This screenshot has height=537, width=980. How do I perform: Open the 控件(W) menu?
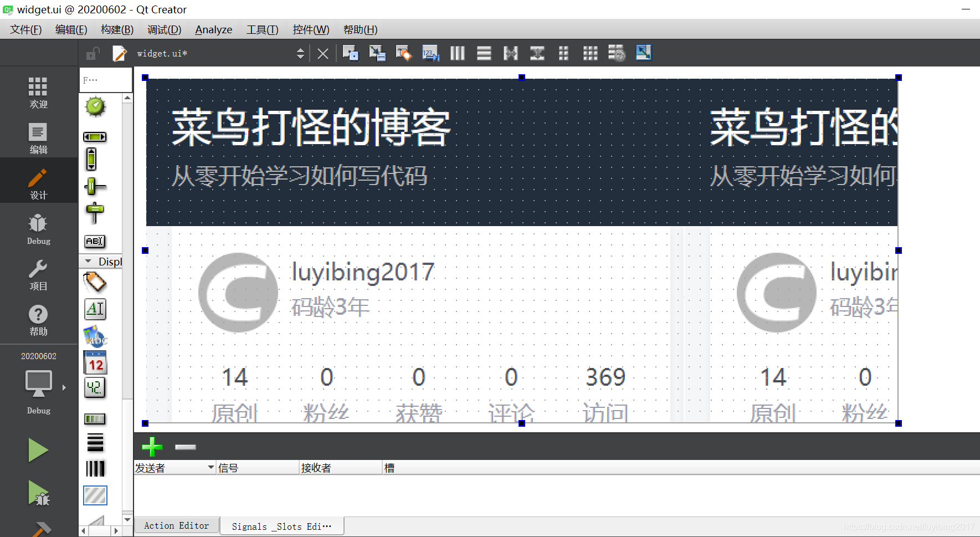[x=311, y=29]
